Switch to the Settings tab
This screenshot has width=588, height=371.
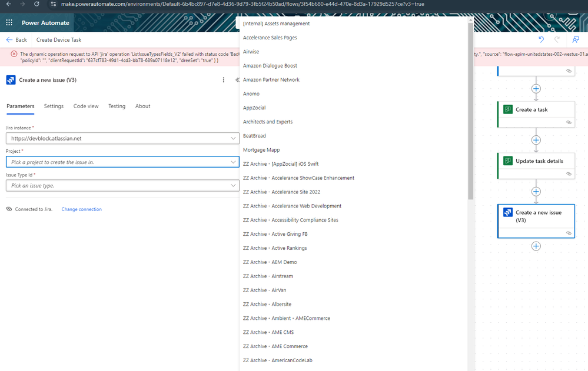point(54,106)
